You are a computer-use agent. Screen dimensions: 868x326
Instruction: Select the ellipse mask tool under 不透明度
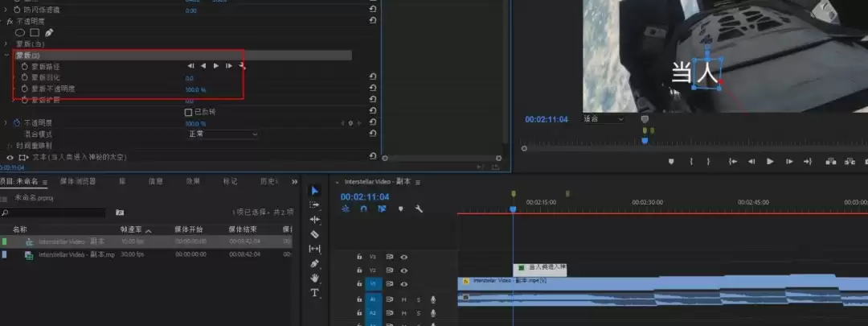coord(20,33)
